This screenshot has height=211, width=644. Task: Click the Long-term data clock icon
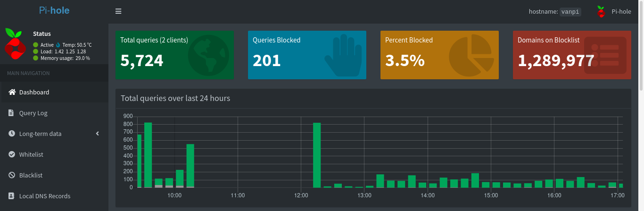pyautogui.click(x=12, y=134)
